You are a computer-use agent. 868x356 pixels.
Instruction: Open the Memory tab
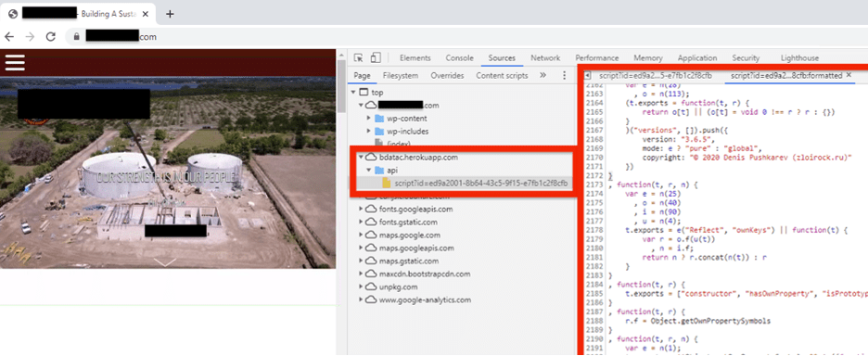(647, 58)
